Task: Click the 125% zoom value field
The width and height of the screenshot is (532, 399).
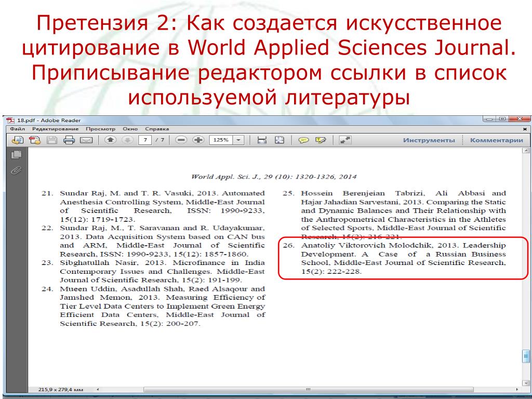Action: click(222, 140)
